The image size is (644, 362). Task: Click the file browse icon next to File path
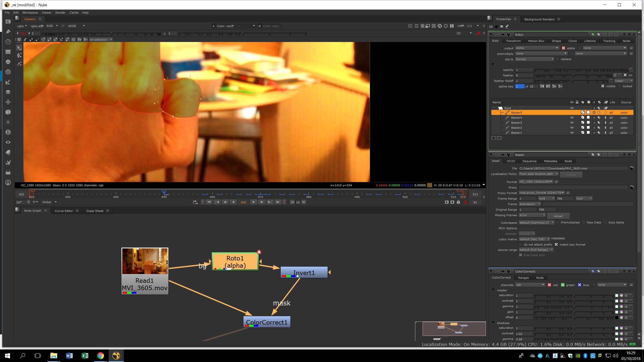pyautogui.click(x=631, y=168)
